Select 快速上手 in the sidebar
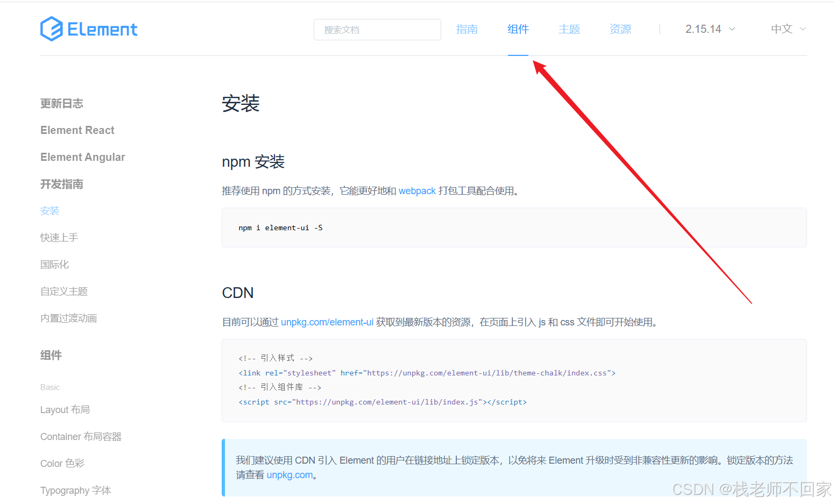 pyautogui.click(x=59, y=237)
